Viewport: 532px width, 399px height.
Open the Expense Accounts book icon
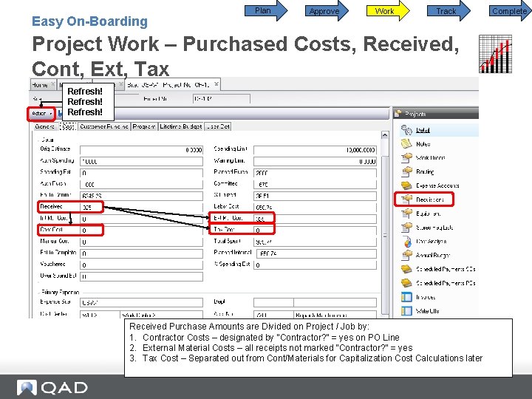406,185
